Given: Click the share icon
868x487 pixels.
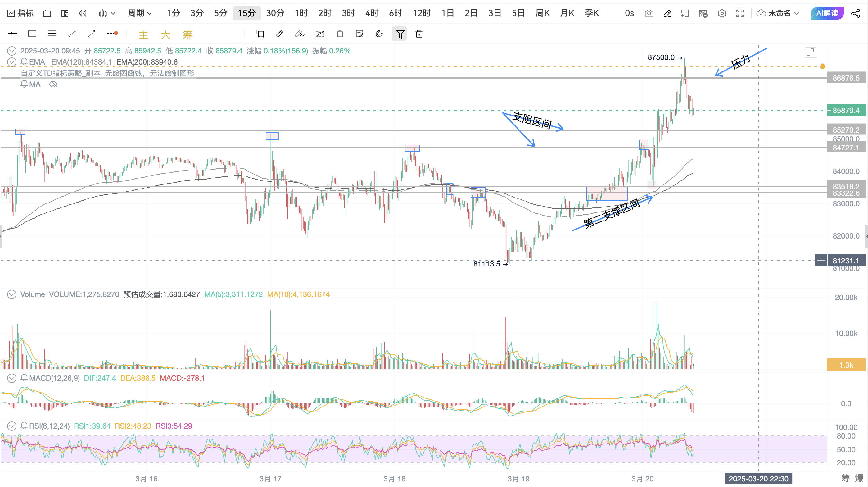Looking at the screenshot, I should (x=855, y=13).
